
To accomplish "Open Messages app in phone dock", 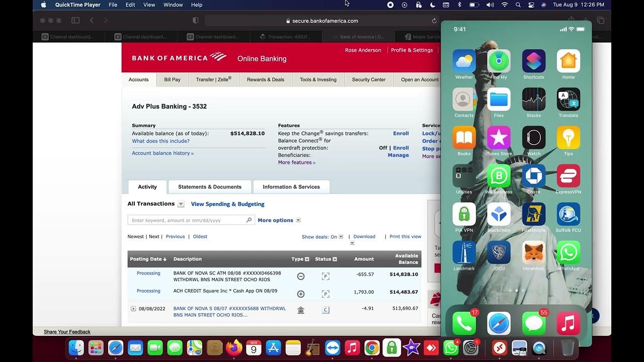I will [x=533, y=323].
